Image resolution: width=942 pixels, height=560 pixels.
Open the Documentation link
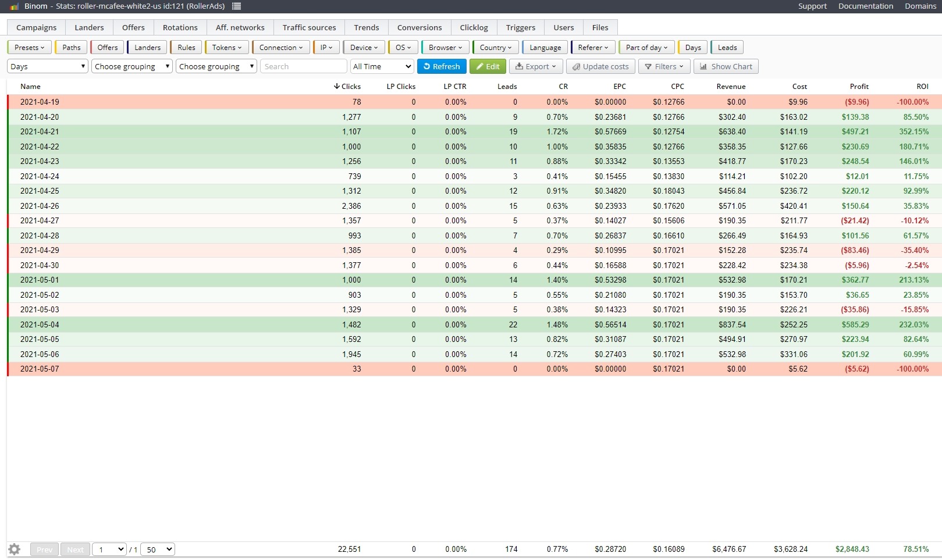click(865, 6)
